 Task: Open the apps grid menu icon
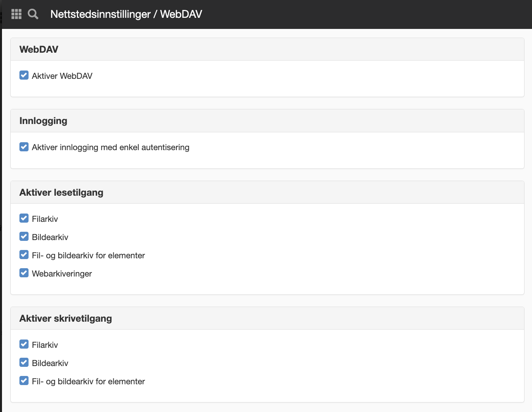click(16, 14)
